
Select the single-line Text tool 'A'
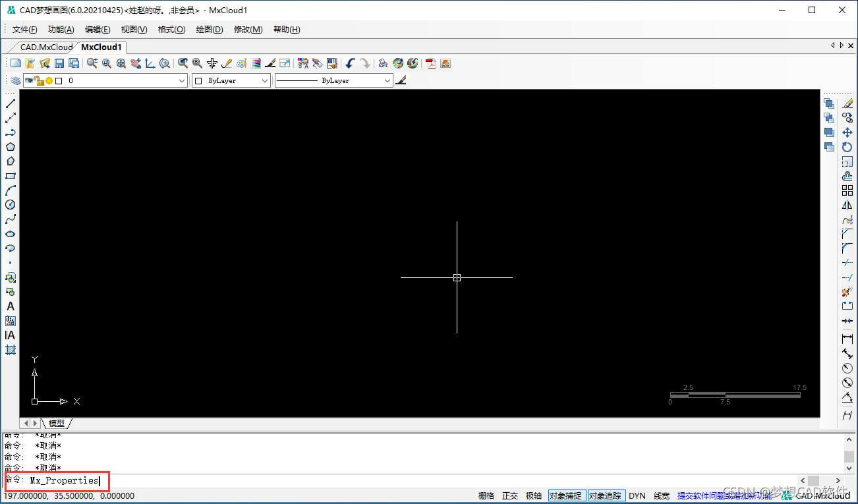point(11,306)
